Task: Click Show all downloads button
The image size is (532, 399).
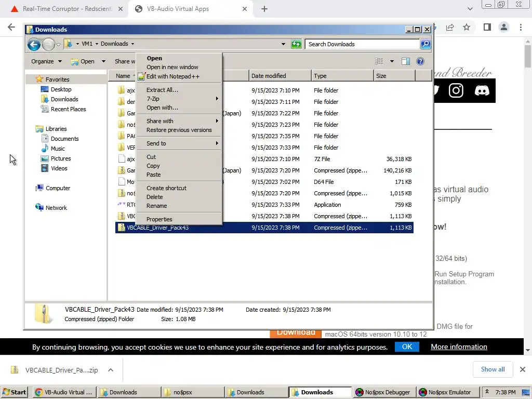Action: coord(493,369)
